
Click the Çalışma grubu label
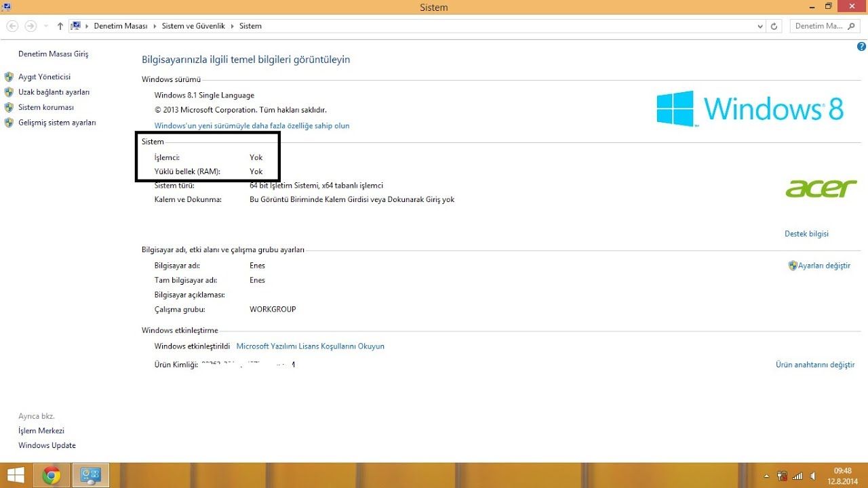180,310
